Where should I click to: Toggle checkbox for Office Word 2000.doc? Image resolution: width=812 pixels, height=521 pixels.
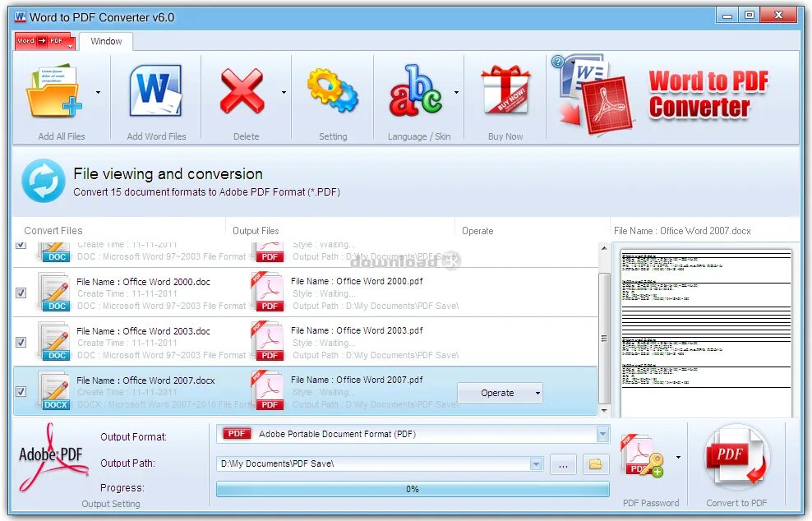click(x=21, y=293)
